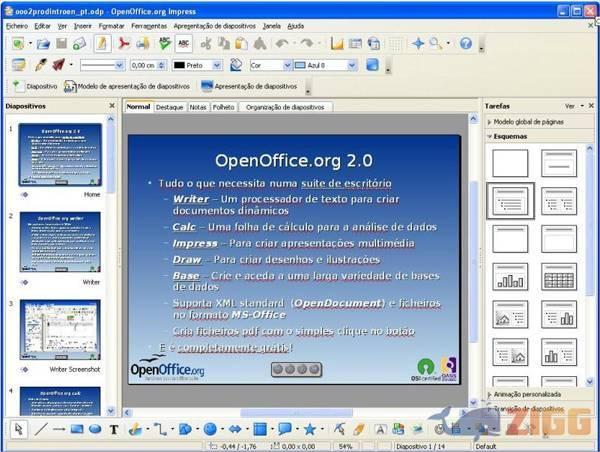Open the Apresentação de diapositivos menu
Viewport: 600px width, 452px height.
coord(215,26)
